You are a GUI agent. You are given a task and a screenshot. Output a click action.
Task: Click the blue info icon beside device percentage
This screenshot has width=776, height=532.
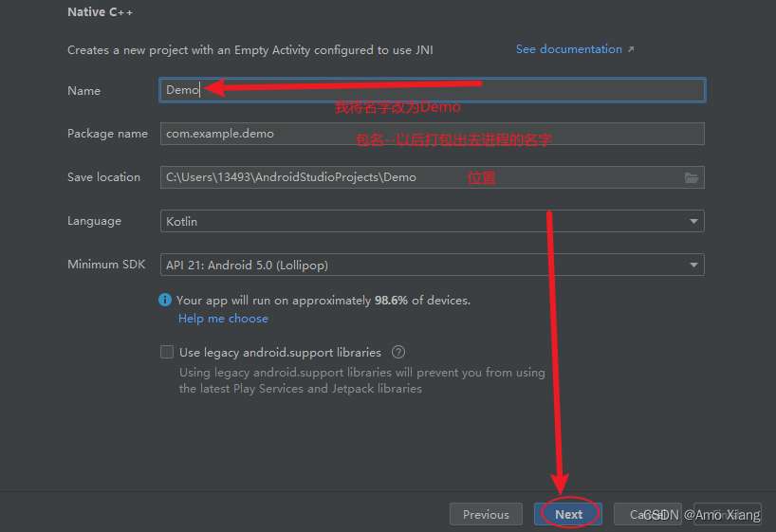coord(165,300)
